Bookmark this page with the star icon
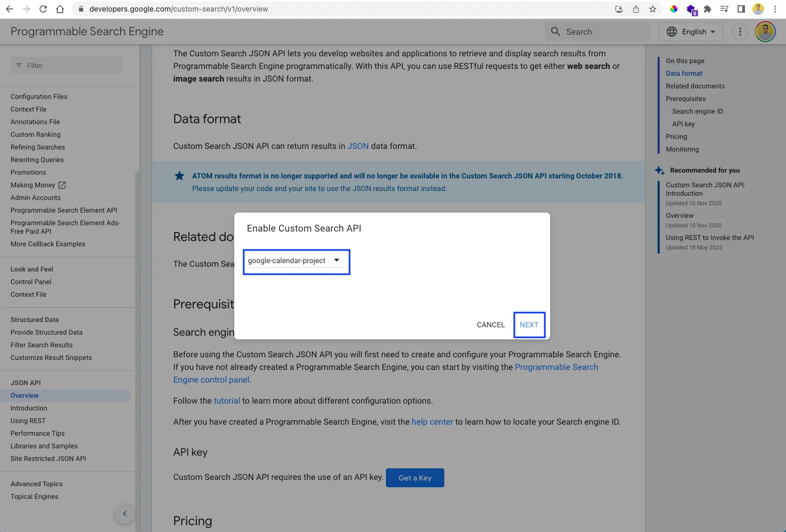 coord(653,9)
